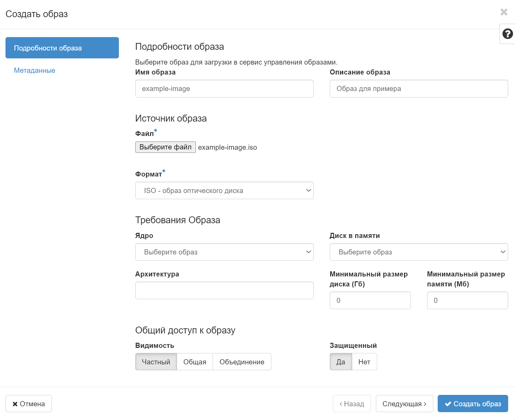Select Частный visibility option
The height and width of the screenshot is (420, 515).
156,362
